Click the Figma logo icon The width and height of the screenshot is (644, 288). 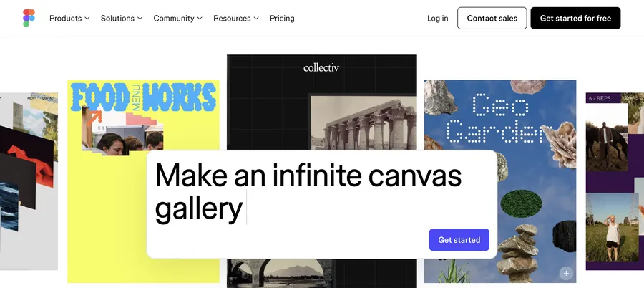[x=29, y=18]
